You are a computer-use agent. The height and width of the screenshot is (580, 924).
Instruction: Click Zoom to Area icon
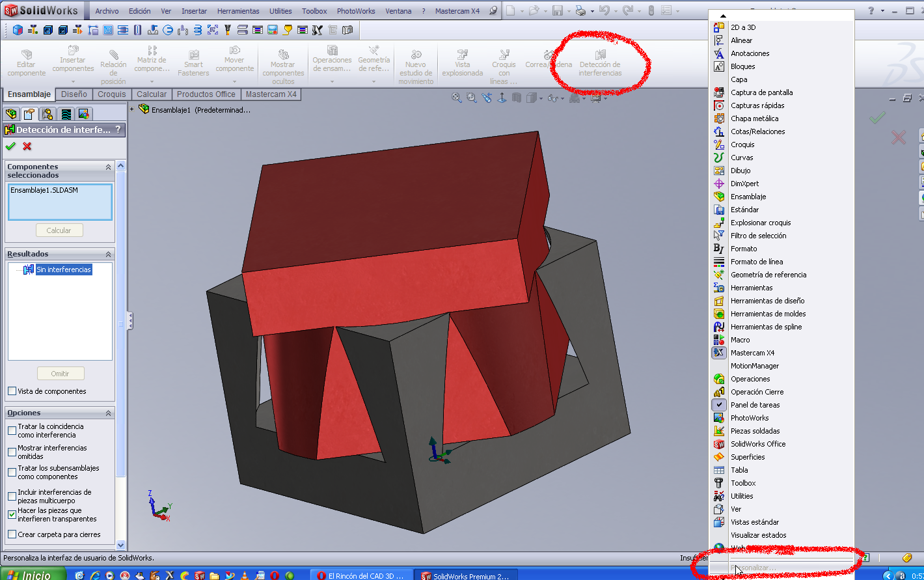point(472,98)
